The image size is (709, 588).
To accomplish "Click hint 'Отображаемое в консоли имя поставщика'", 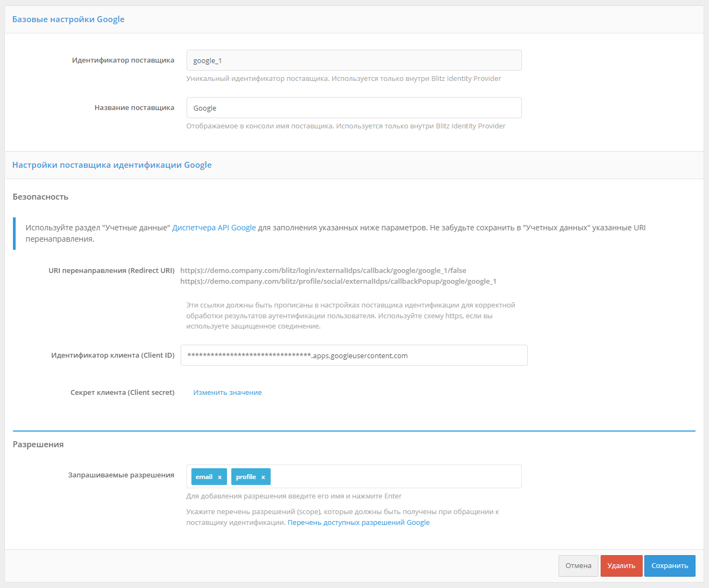I will click(346, 126).
